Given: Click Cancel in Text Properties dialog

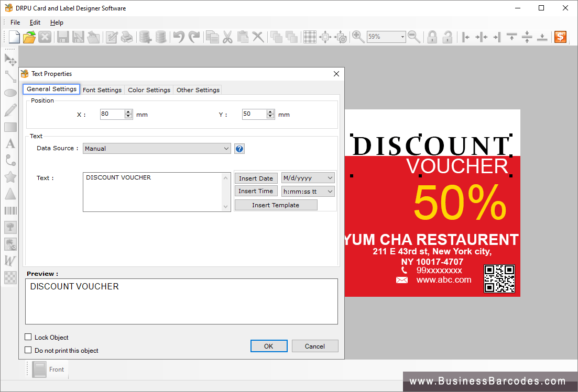Looking at the screenshot, I should [315, 346].
